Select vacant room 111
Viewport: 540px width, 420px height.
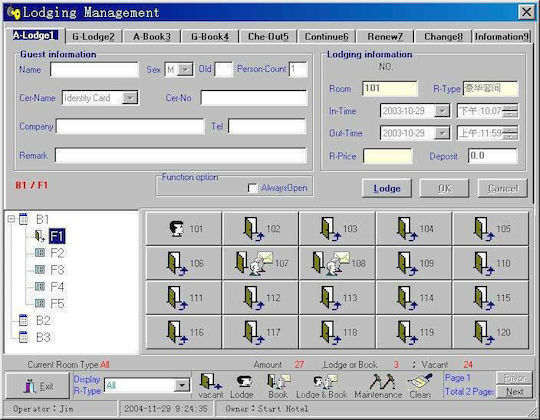point(184,298)
